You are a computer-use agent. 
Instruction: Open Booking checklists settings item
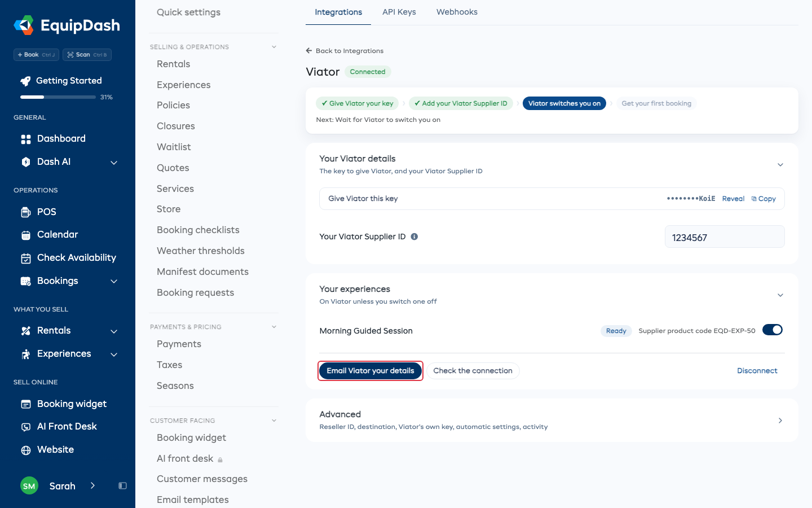(198, 230)
